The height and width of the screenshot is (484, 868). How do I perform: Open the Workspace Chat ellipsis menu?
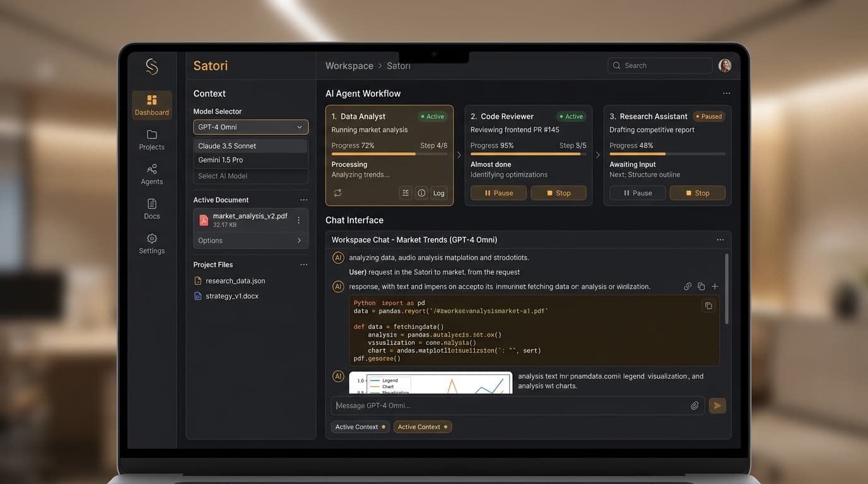tap(720, 240)
